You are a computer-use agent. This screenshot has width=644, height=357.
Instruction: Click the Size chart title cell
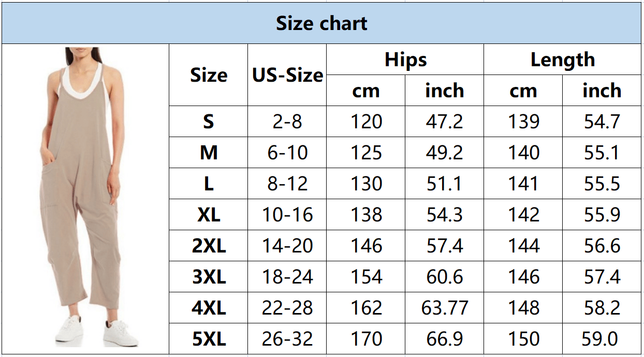point(321,23)
